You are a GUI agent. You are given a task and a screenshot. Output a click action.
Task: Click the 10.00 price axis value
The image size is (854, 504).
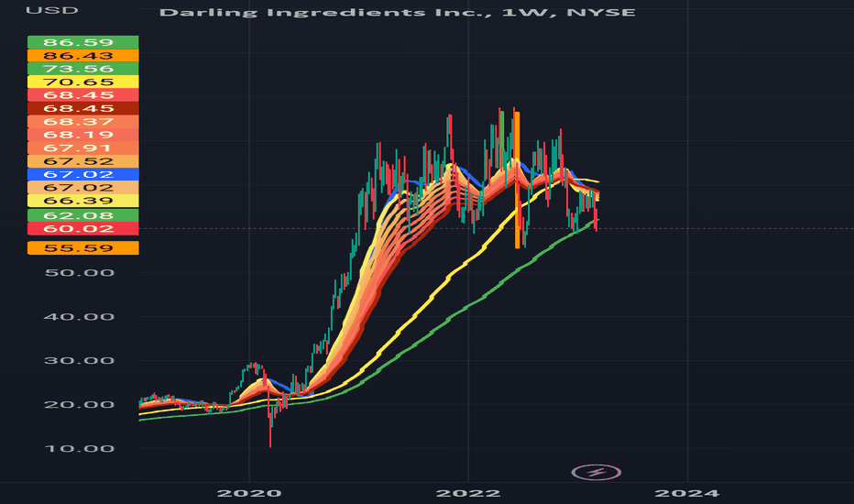click(79, 448)
